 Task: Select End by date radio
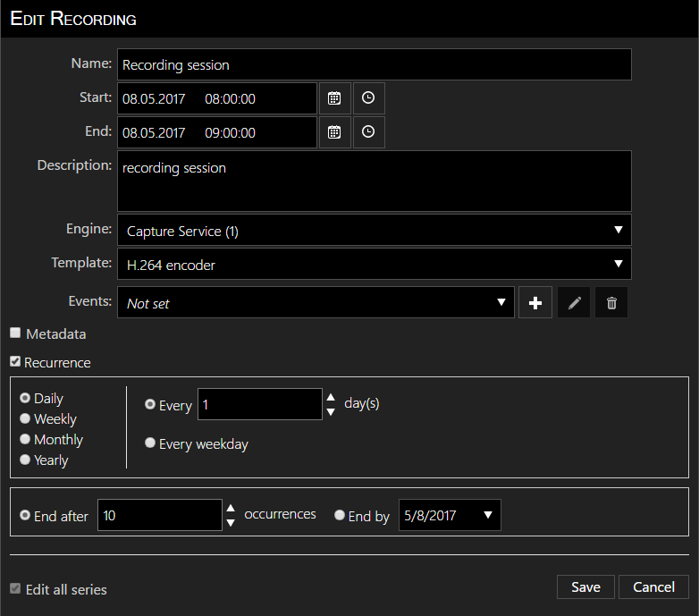[x=340, y=515]
